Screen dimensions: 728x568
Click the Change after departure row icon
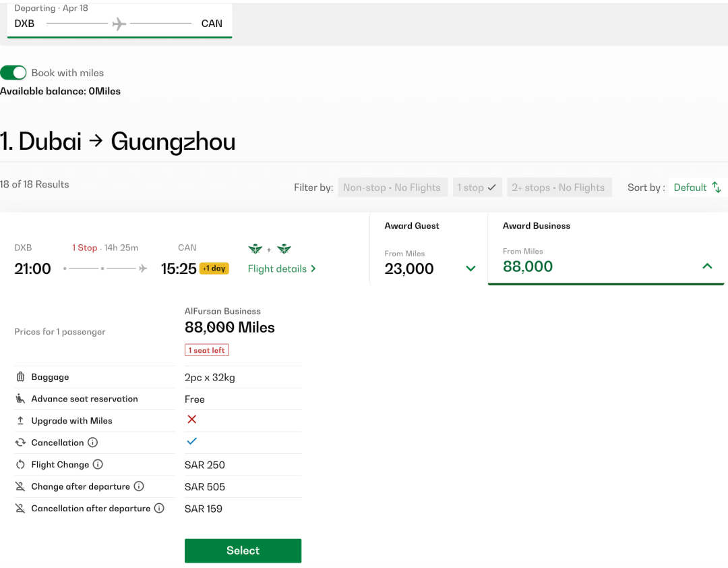coord(20,486)
